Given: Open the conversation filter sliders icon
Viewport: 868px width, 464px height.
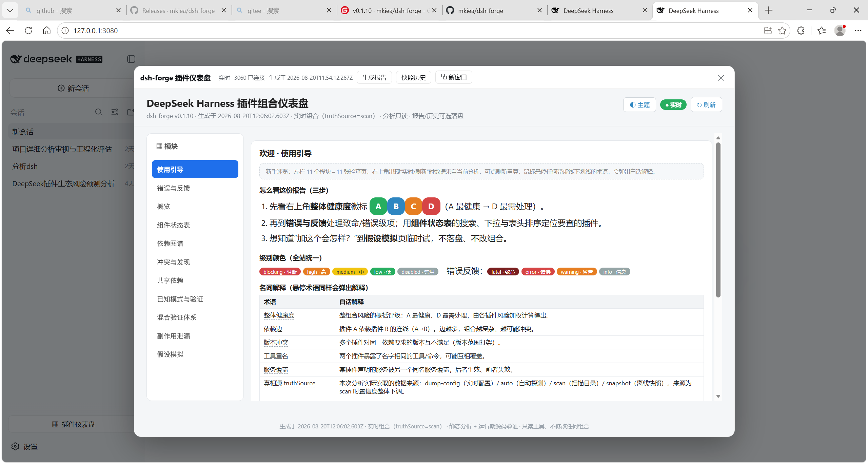Looking at the screenshot, I should [115, 112].
